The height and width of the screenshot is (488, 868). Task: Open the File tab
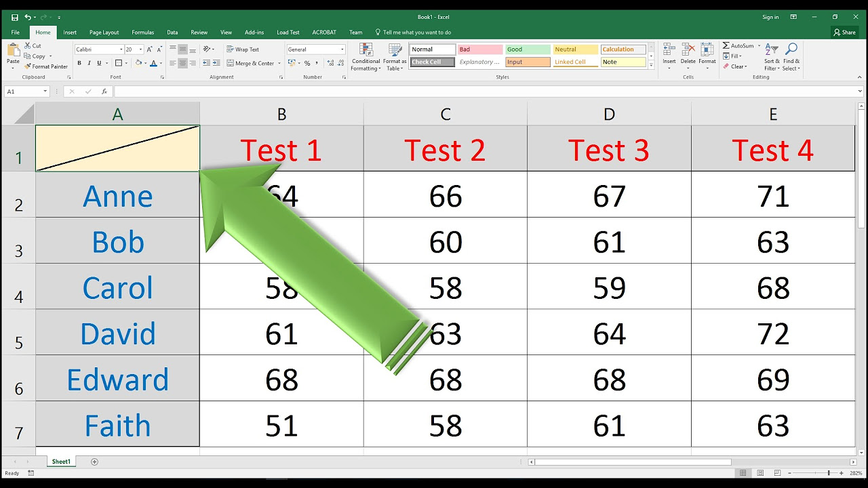(x=15, y=32)
